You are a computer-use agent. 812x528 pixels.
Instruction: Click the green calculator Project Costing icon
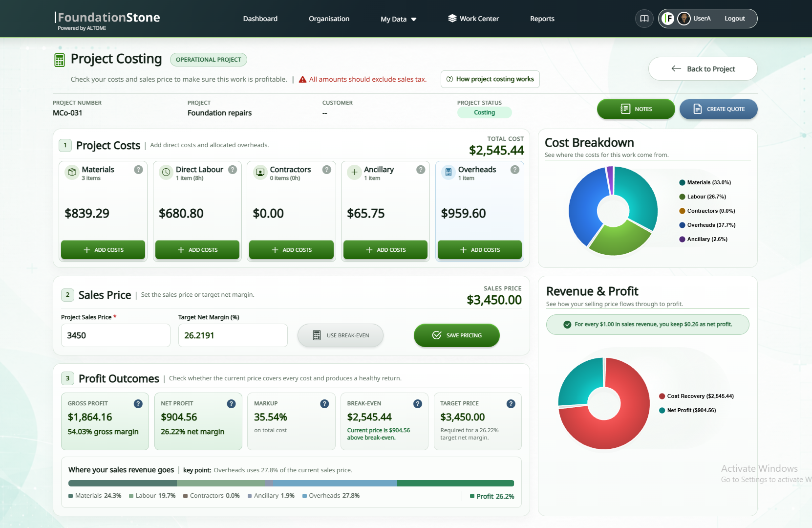(x=59, y=60)
